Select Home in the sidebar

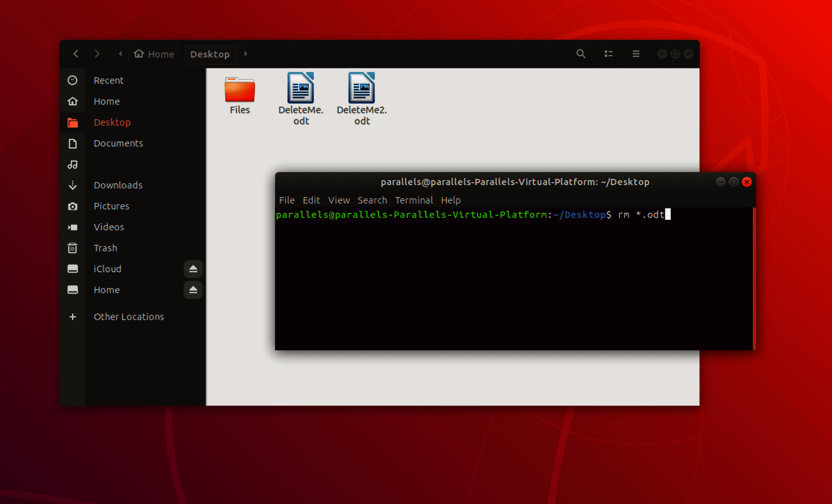(x=106, y=101)
